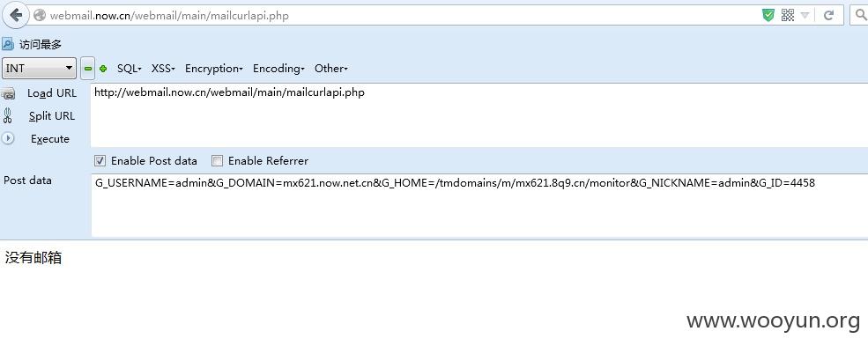The image size is (868, 346).
Task: Open the QR code icon in address bar
Action: (x=787, y=16)
